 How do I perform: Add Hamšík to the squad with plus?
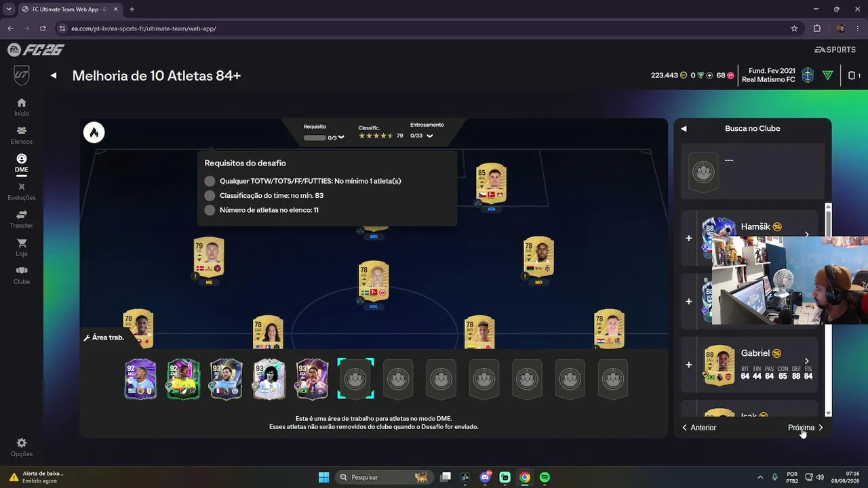point(689,239)
